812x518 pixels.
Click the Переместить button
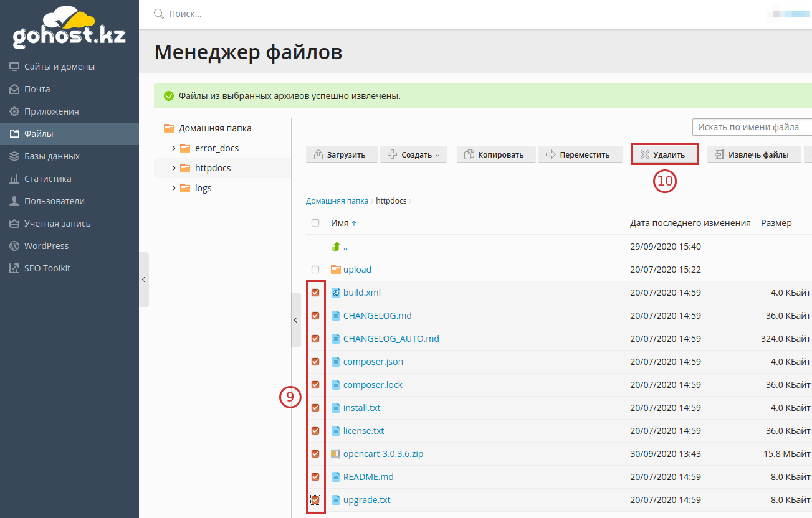581,154
